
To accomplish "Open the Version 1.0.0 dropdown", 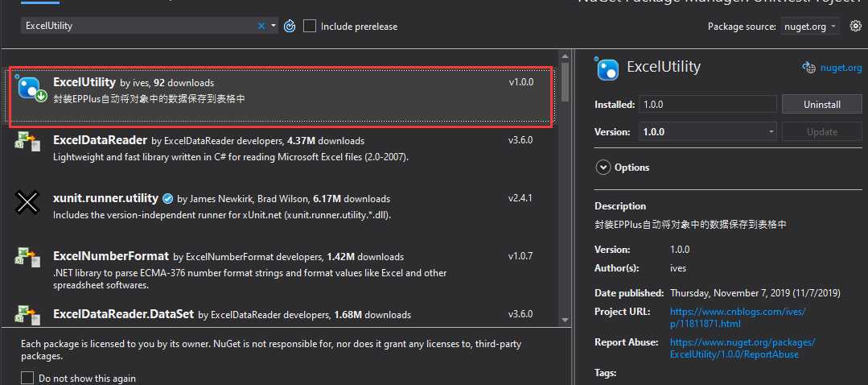I will (707, 132).
